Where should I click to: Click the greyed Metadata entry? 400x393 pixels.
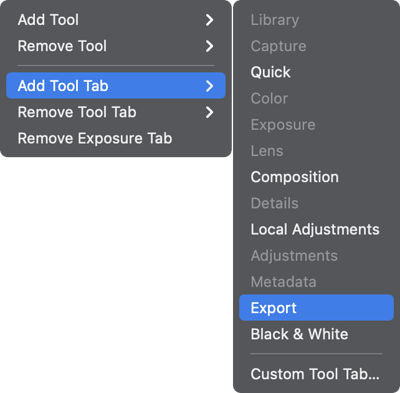pos(283,282)
